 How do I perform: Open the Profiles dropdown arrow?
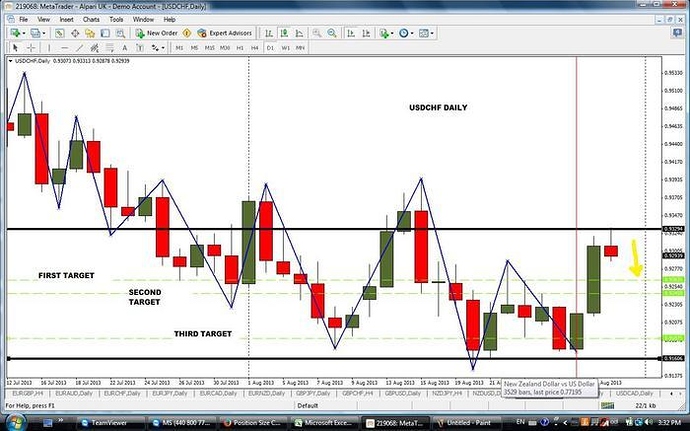[x=44, y=33]
